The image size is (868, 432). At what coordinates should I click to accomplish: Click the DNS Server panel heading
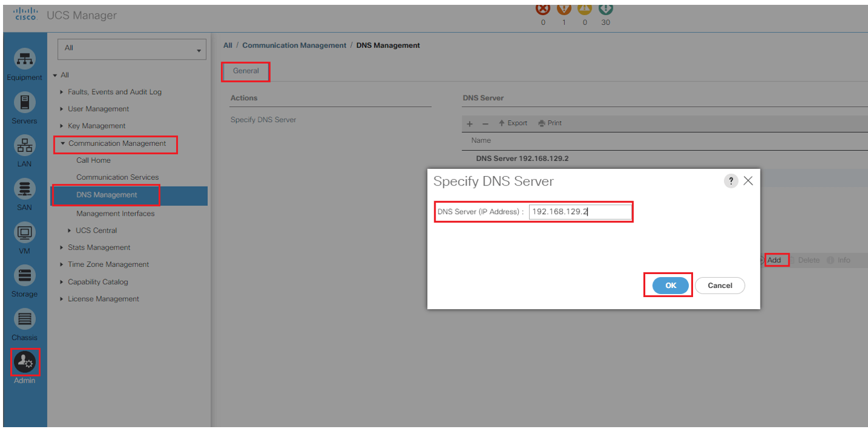(484, 98)
